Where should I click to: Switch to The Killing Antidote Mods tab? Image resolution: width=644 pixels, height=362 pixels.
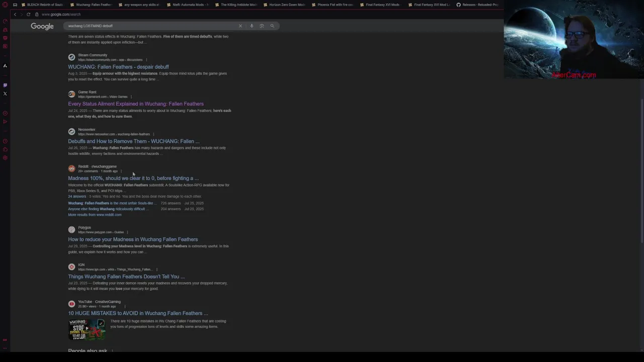(236, 5)
